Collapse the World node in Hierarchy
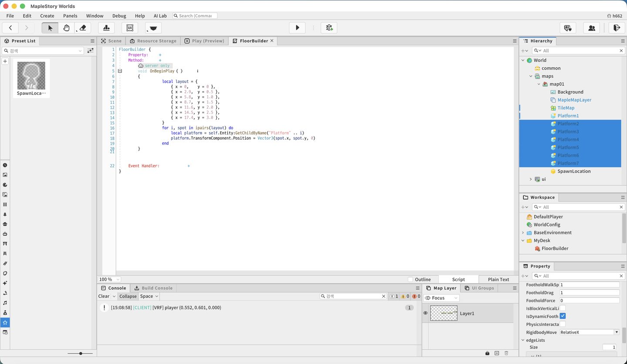 523,60
